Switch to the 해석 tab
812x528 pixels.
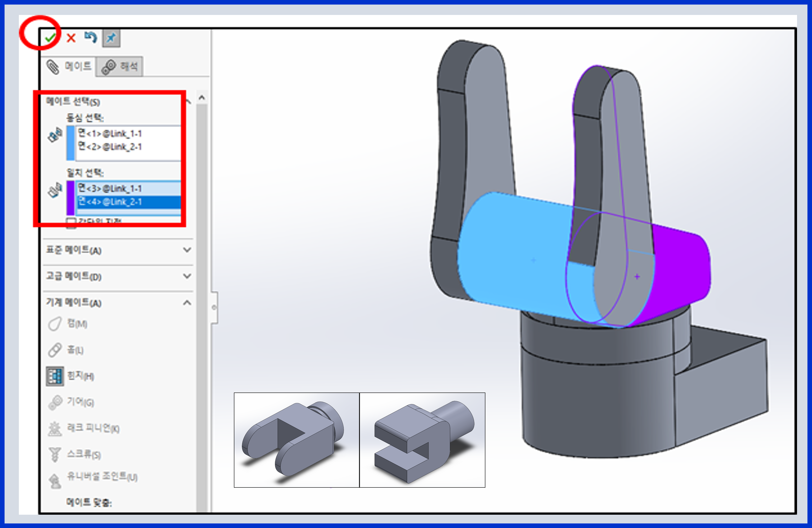pos(120,66)
